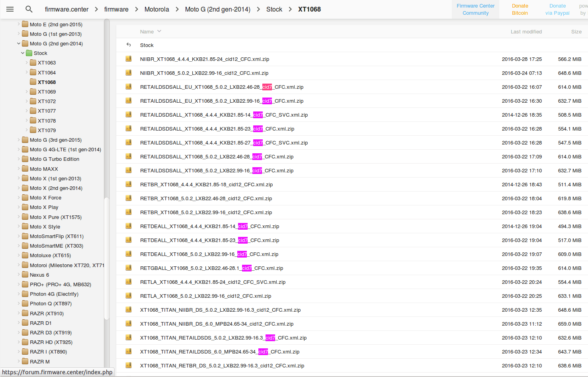This screenshot has height=377, width=588.
Task: Click the zip icon for RETAILDSDSALL_EU_XT1068_5.0.2_LXB22.46-28 file
Action: point(129,87)
